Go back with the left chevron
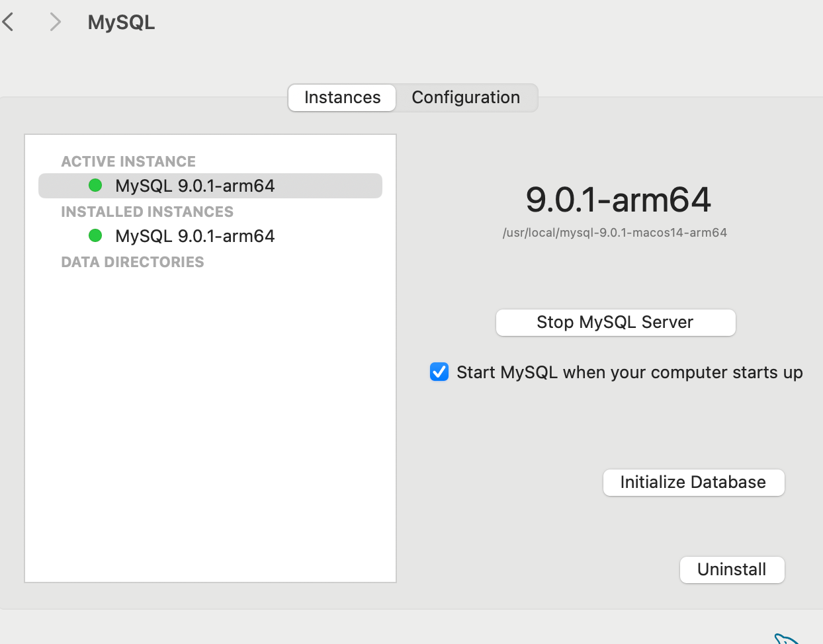This screenshot has width=823, height=644. pyautogui.click(x=8, y=22)
